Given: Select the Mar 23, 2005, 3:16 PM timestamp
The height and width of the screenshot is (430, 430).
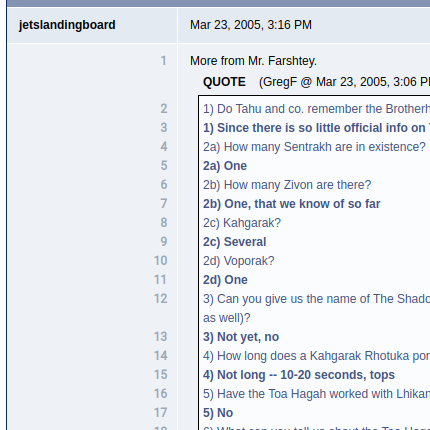Looking at the screenshot, I should click(x=251, y=25).
